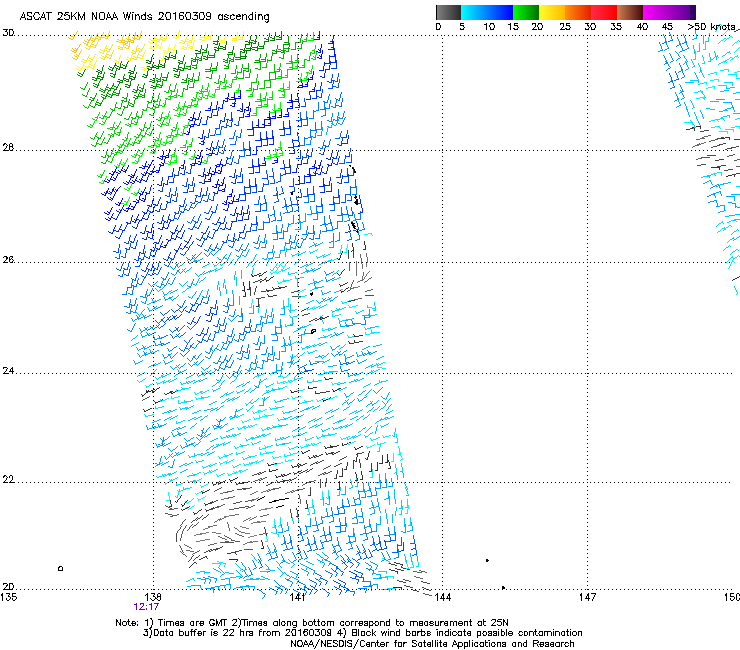Click the purple 12:17 time stamp
This screenshot has height=650, width=740.
(x=146, y=607)
